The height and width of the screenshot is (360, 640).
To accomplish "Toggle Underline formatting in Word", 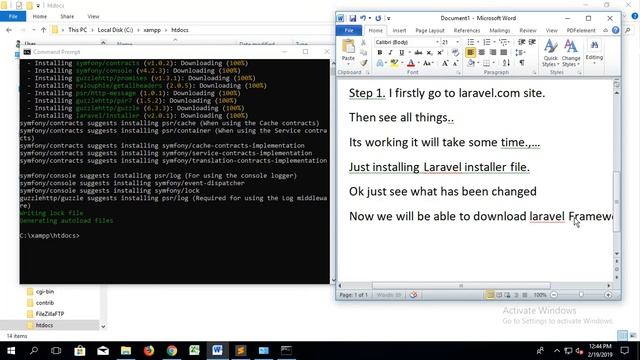I will click(x=401, y=53).
